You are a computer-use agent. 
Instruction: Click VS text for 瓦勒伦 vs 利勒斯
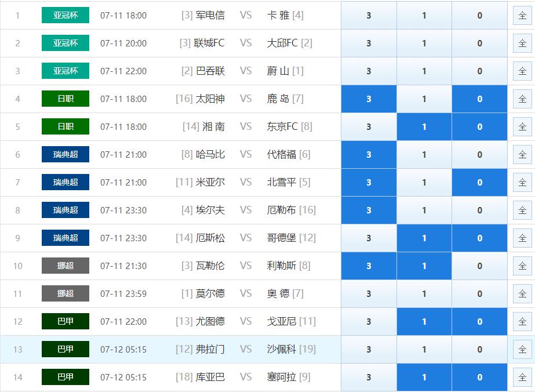tap(246, 266)
